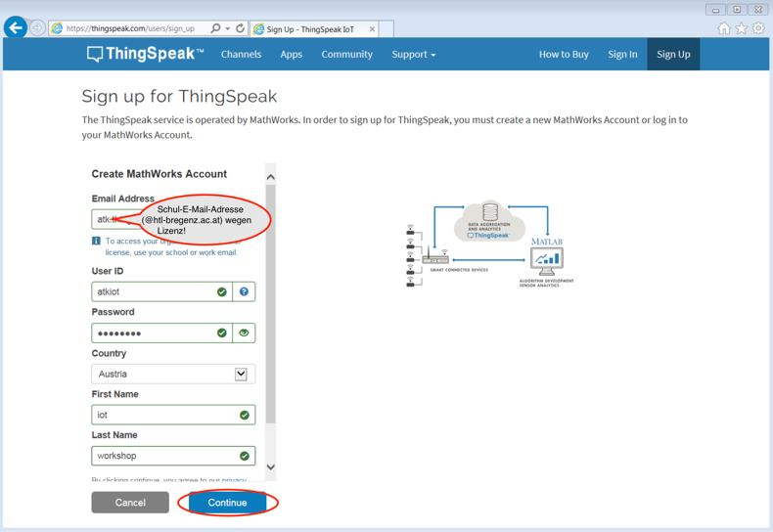773x532 pixels.
Task: Click the browser forward arrow button
Action: tap(37, 28)
